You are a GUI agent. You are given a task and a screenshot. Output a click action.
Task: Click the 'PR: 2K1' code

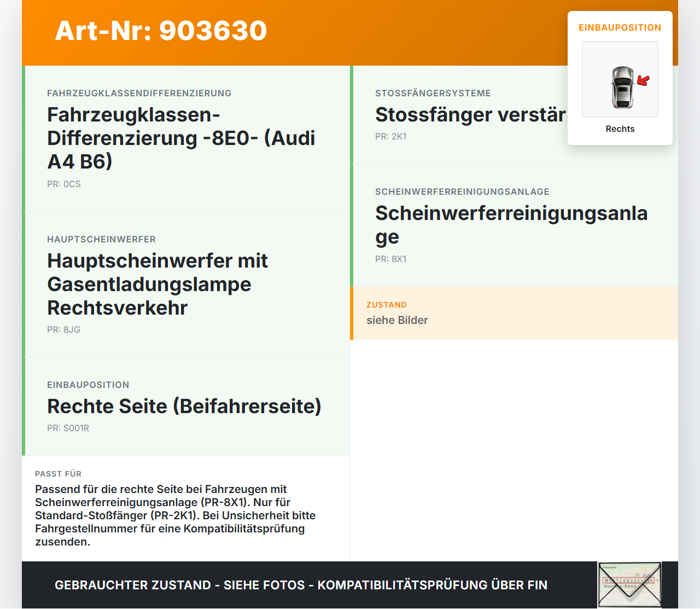[391, 136]
